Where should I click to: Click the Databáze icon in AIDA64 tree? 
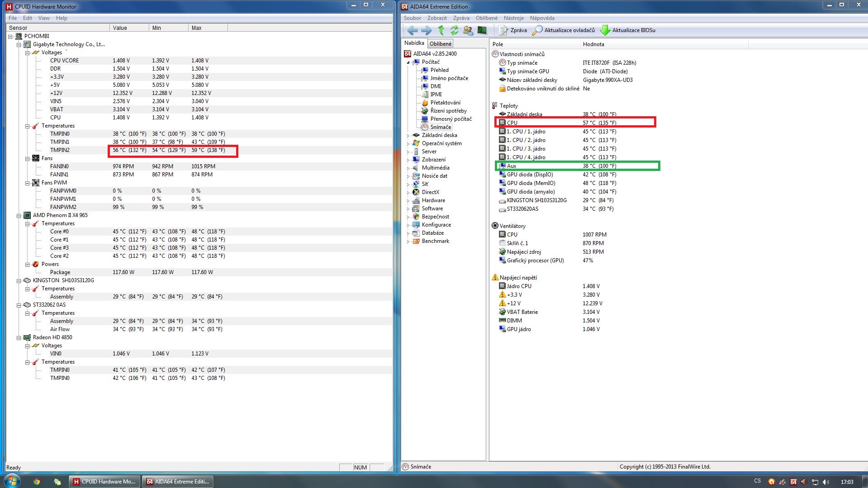(x=416, y=233)
